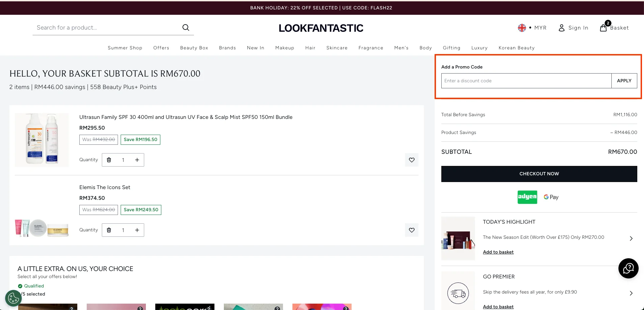Click the Product Savings RM446.00 value
This screenshot has width=644, height=310.
tap(623, 133)
